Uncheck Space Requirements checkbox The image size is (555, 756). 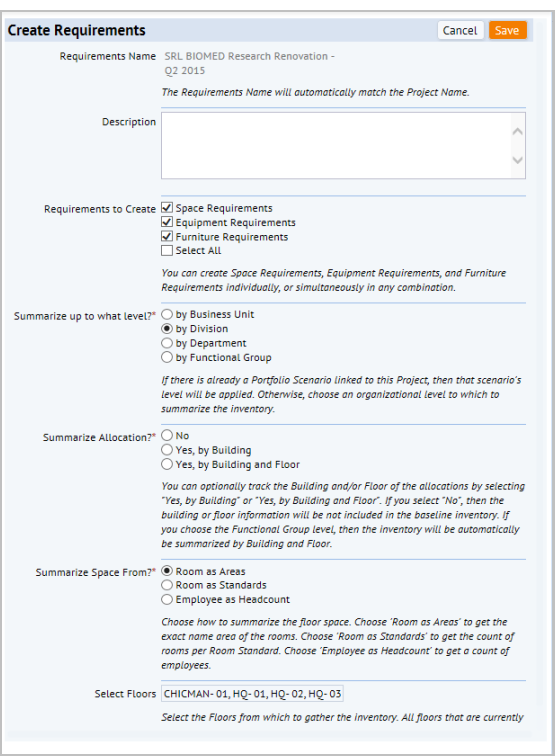pyautogui.click(x=167, y=208)
